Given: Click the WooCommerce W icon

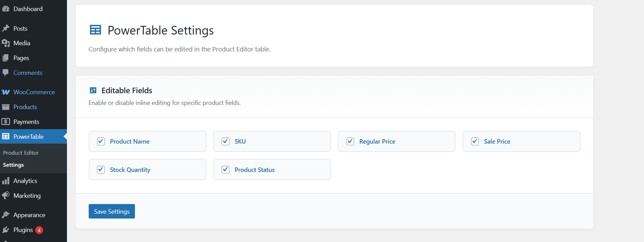Looking at the screenshot, I should point(6,92).
